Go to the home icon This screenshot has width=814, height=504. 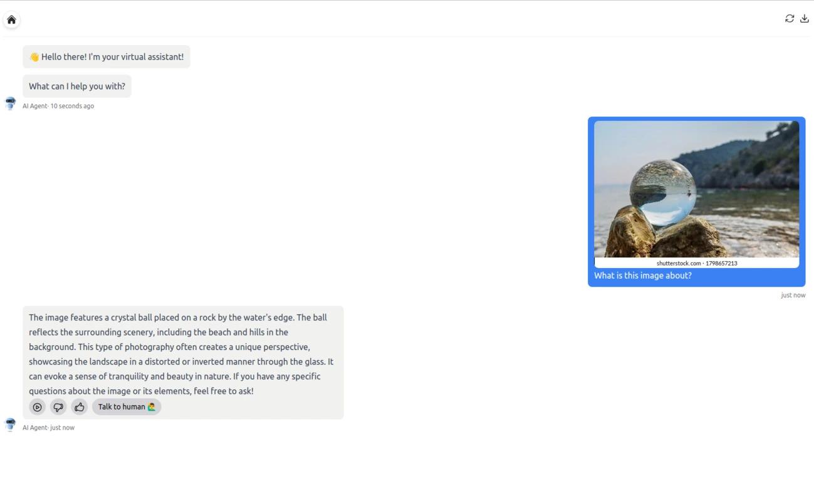[11, 19]
